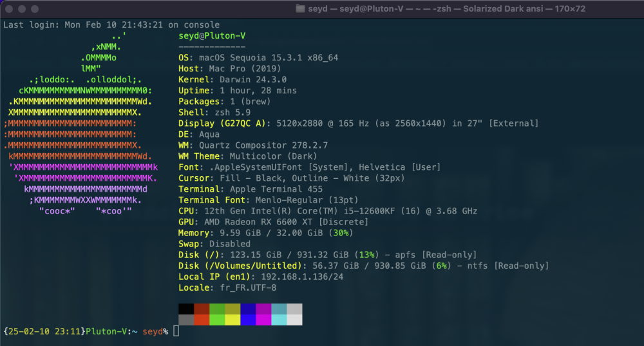644x346 pixels.
Task: Click the seyd username in the prompt
Action: pos(153,331)
